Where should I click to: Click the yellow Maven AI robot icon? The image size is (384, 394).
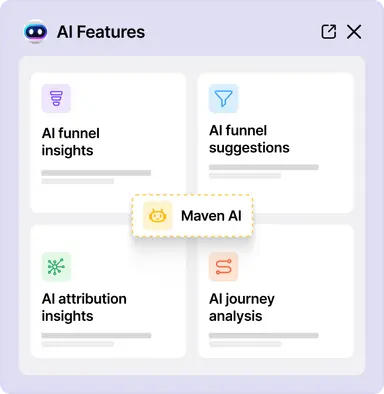click(x=158, y=216)
